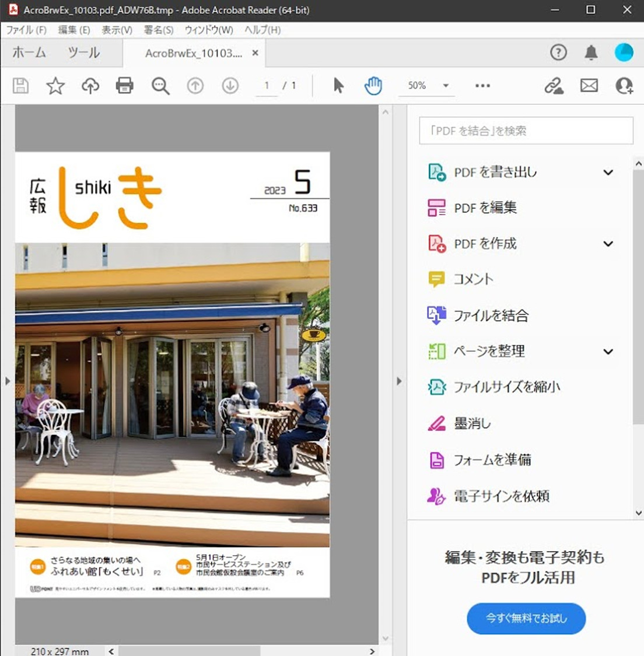Click document scroll down arrow
The height and width of the screenshot is (656, 644).
coord(386,639)
